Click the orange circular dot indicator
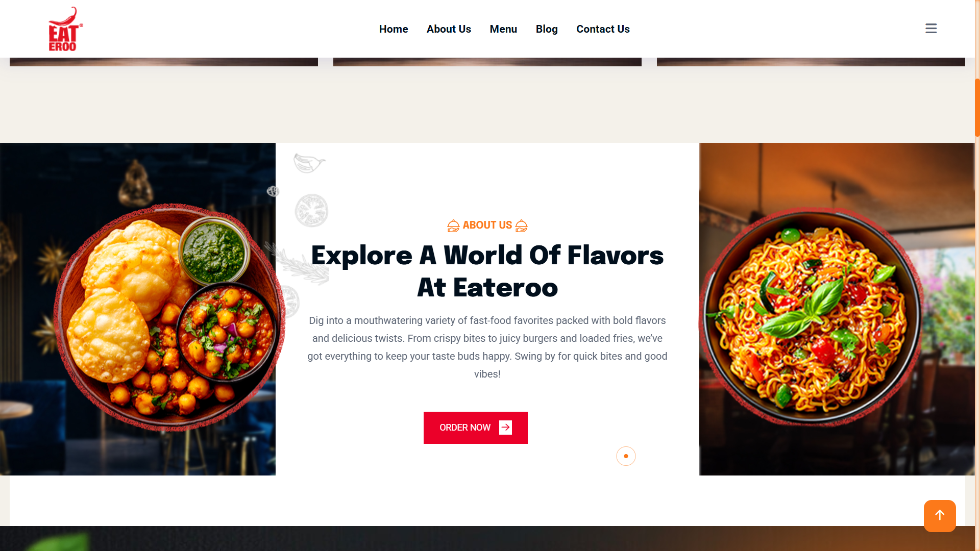Viewport: 980px width, 551px height. coord(626,456)
